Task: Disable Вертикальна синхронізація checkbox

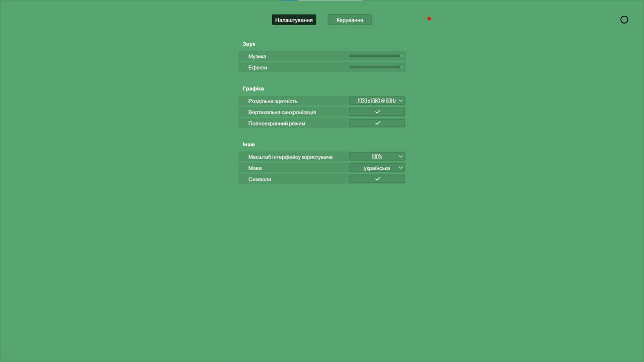Action: coord(377,112)
